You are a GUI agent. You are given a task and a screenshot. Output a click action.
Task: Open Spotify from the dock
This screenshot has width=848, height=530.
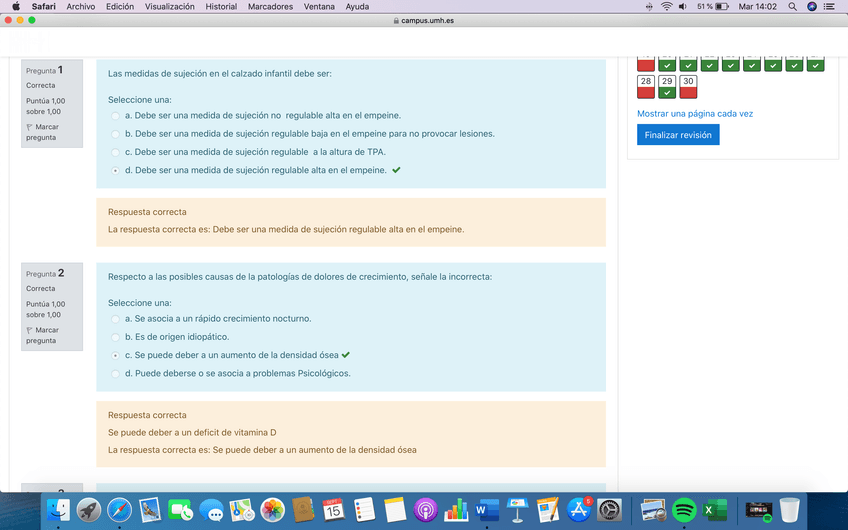[x=684, y=510]
